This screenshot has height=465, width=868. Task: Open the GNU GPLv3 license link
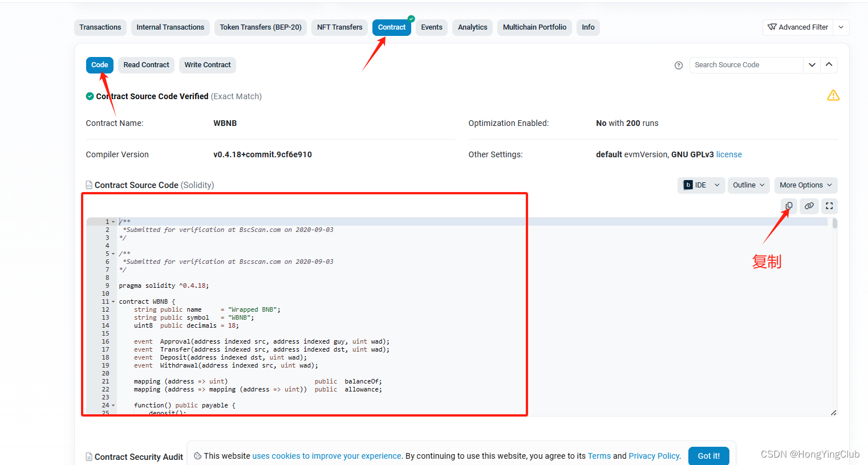click(x=729, y=154)
